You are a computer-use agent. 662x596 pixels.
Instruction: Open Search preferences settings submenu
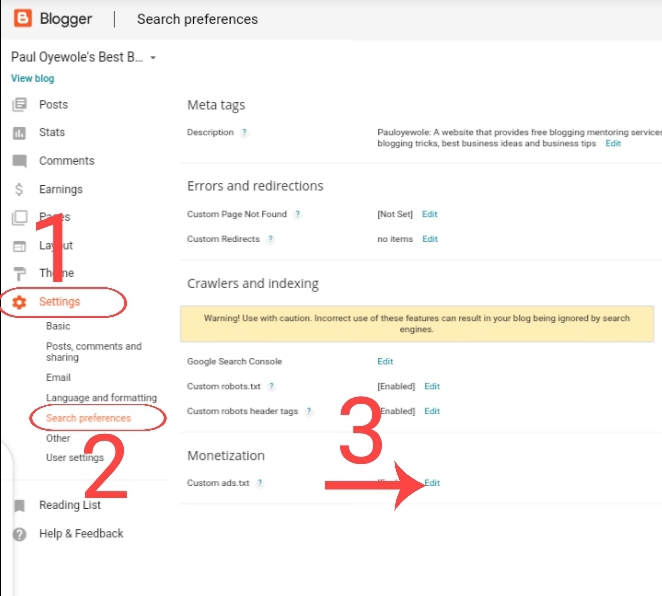pos(89,418)
